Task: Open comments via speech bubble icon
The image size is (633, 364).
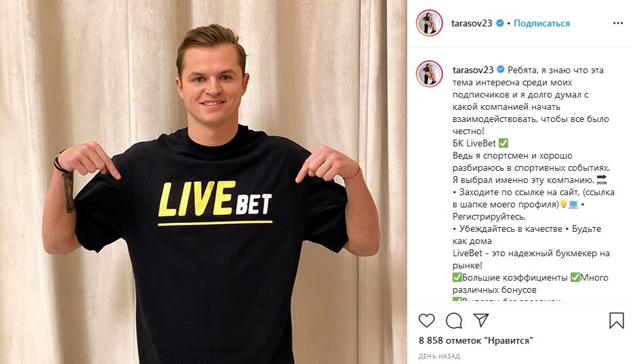Action: click(x=454, y=321)
